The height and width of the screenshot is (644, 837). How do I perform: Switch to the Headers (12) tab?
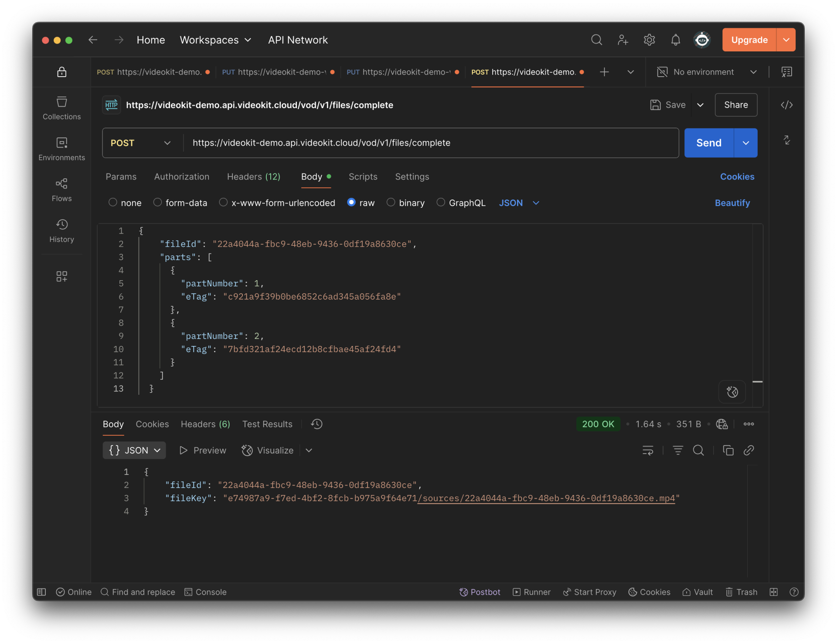point(254,176)
